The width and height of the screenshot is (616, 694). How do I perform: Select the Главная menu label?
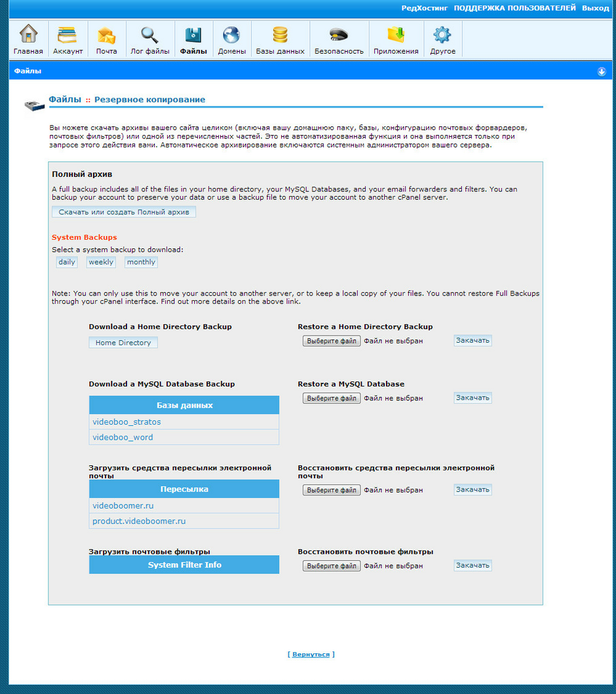point(28,51)
